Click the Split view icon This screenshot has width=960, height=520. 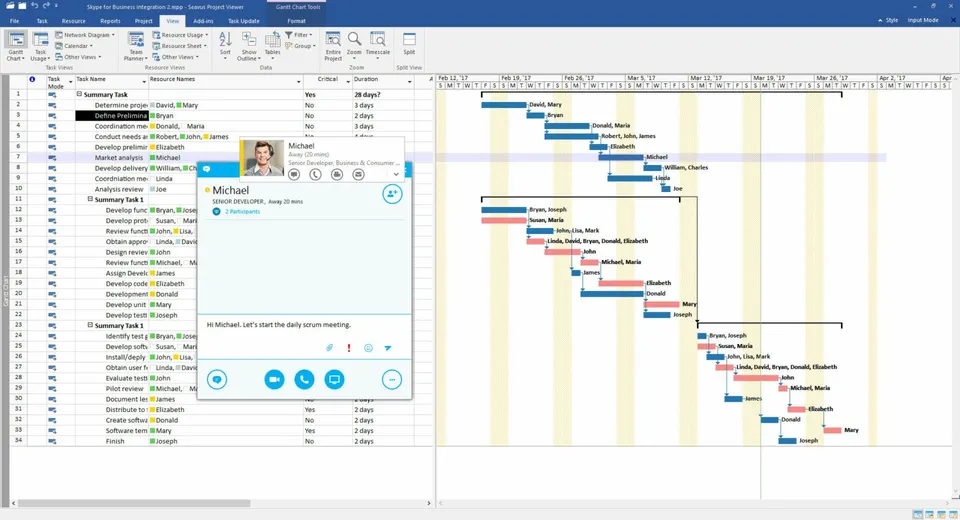coord(409,44)
